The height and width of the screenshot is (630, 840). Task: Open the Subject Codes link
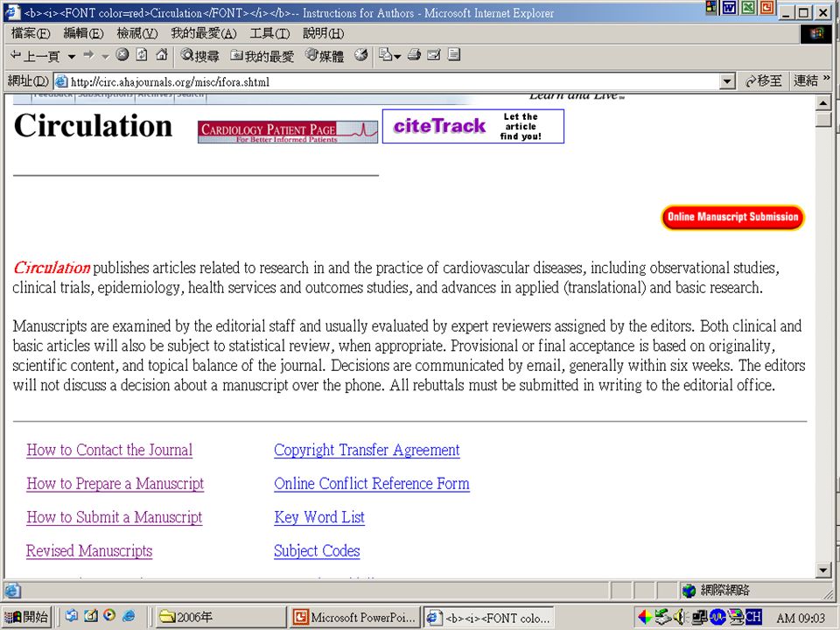317,551
